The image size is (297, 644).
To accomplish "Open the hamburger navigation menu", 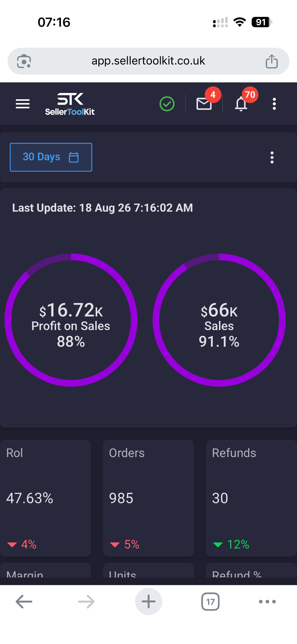I will 23,104.
